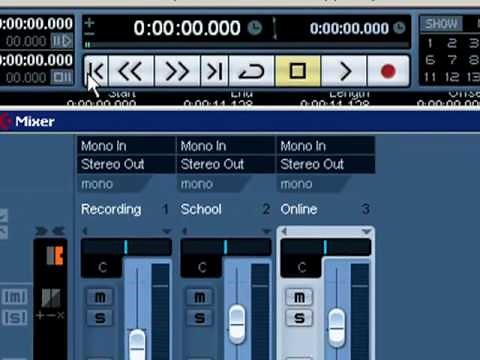Open the SHOW markers tab
The width and height of the screenshot is (480, 360).
click(441, 24)
